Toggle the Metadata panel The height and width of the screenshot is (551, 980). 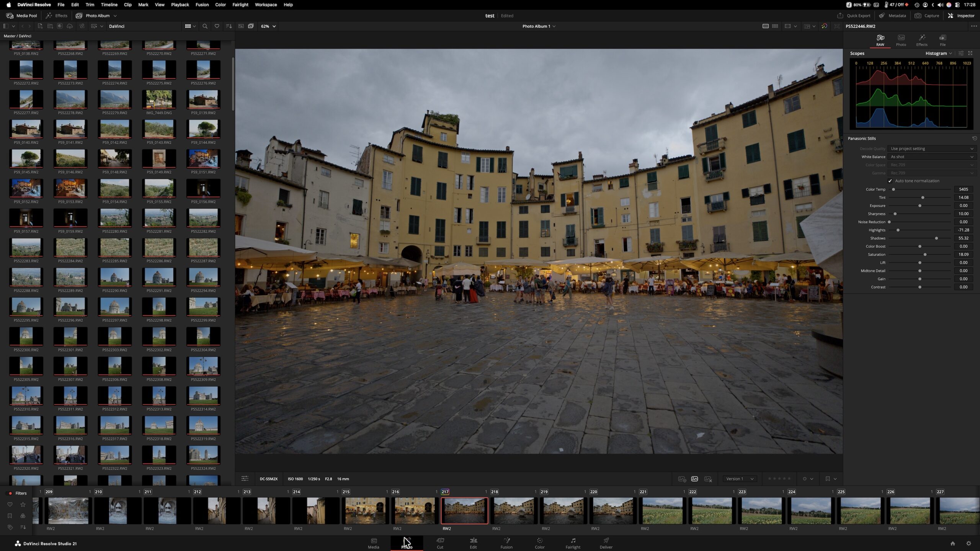click(892, 16)
